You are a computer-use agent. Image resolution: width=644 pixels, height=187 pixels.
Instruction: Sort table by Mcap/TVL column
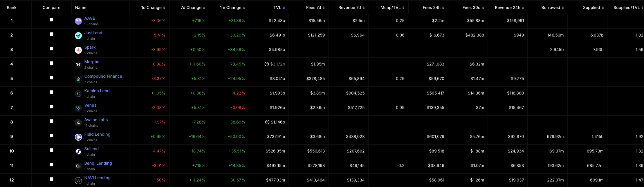click(x=392, y=8)
